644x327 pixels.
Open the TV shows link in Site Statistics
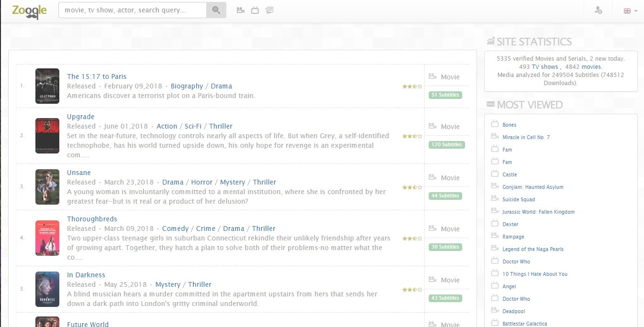(x=545, y=67)
